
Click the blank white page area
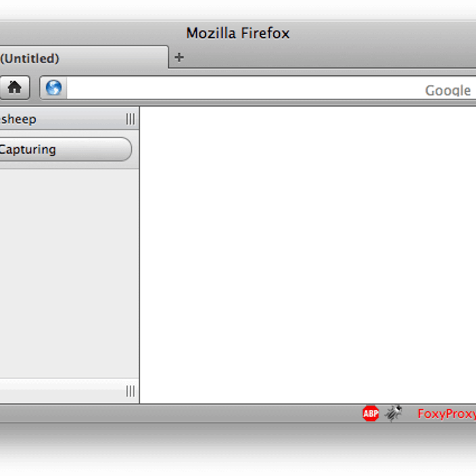point(307,254)
